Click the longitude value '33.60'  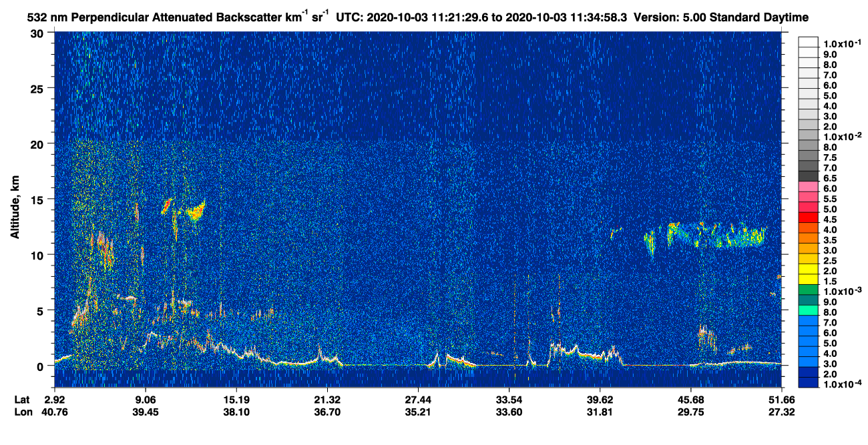(509, 412)
